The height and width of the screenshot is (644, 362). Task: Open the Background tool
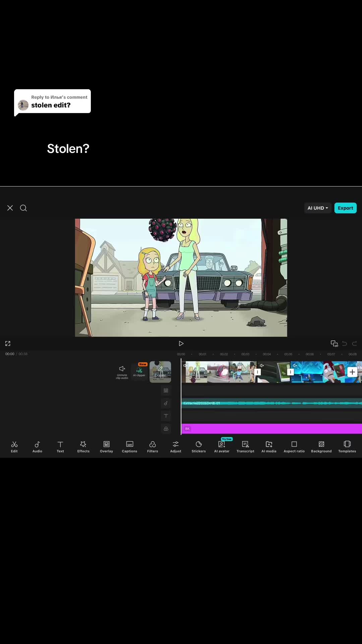coord(321,447)
